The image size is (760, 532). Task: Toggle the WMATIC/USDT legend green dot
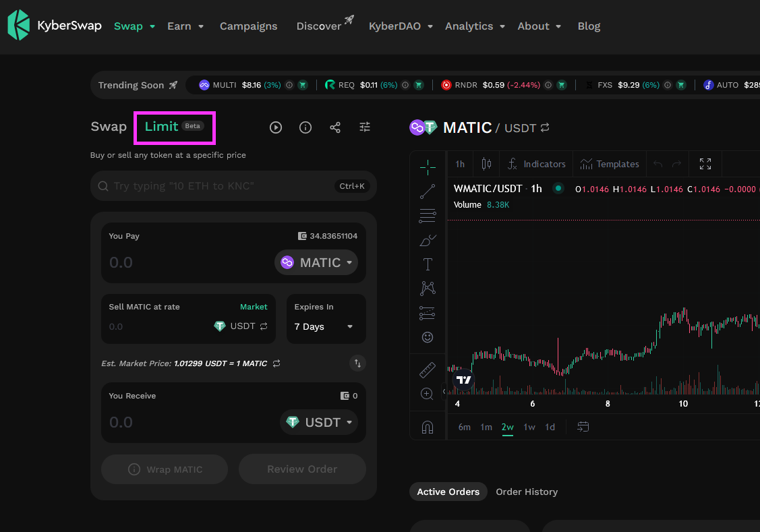click(558, 189)
